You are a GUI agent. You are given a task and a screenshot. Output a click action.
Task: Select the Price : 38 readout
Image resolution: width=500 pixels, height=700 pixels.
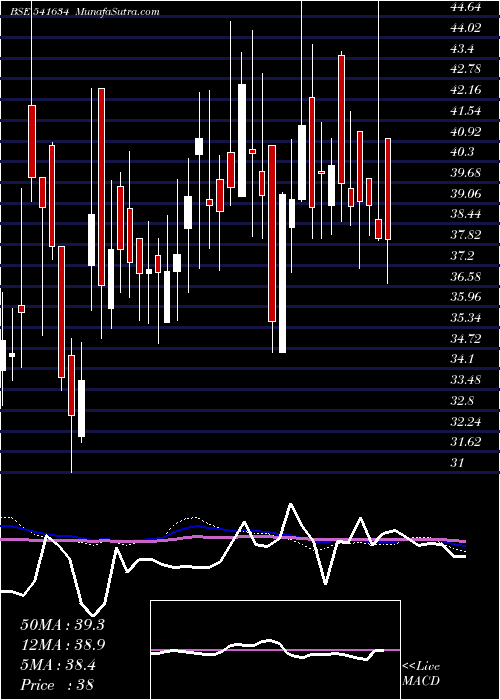tap(57, 685)
